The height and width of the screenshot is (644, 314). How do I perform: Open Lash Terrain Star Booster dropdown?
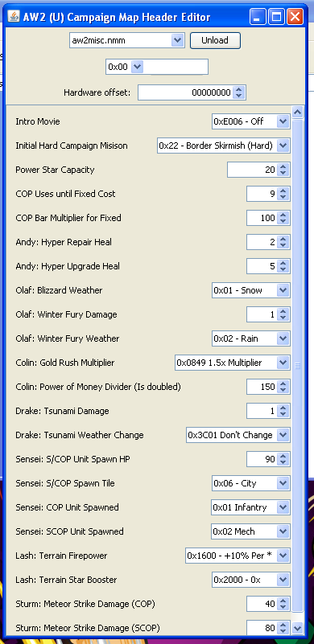click(x=283, y=580)
